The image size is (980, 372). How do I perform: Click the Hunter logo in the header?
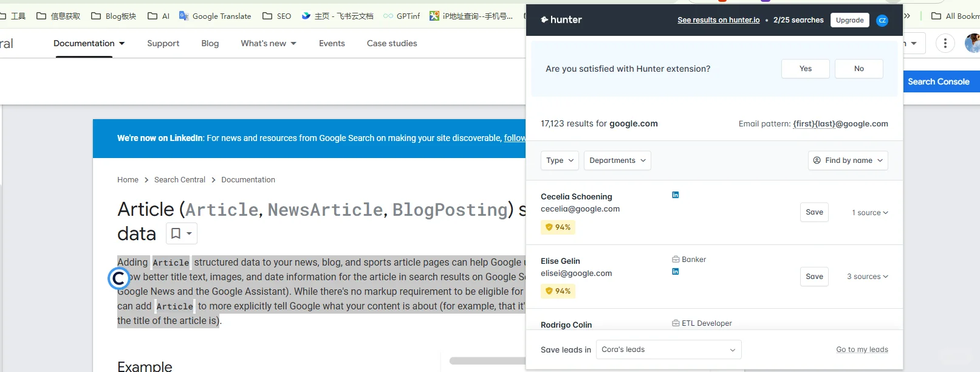pyautogui.click(x=561, y=20)
